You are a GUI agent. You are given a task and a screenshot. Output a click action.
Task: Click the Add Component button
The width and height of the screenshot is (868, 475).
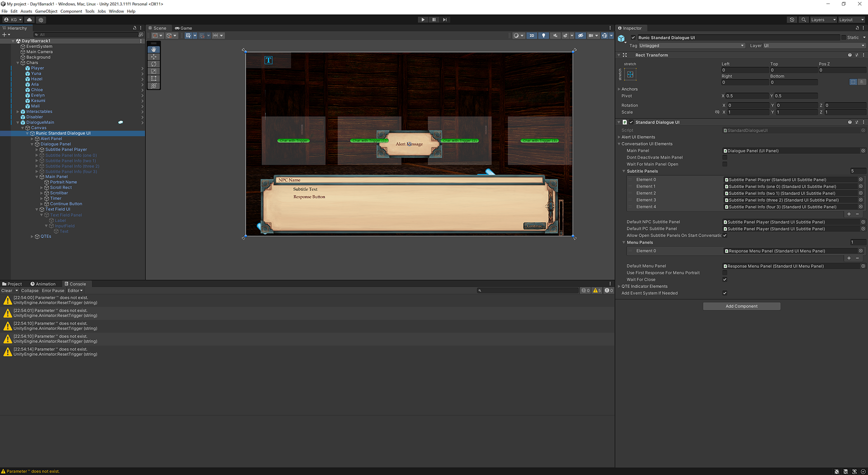741,306
